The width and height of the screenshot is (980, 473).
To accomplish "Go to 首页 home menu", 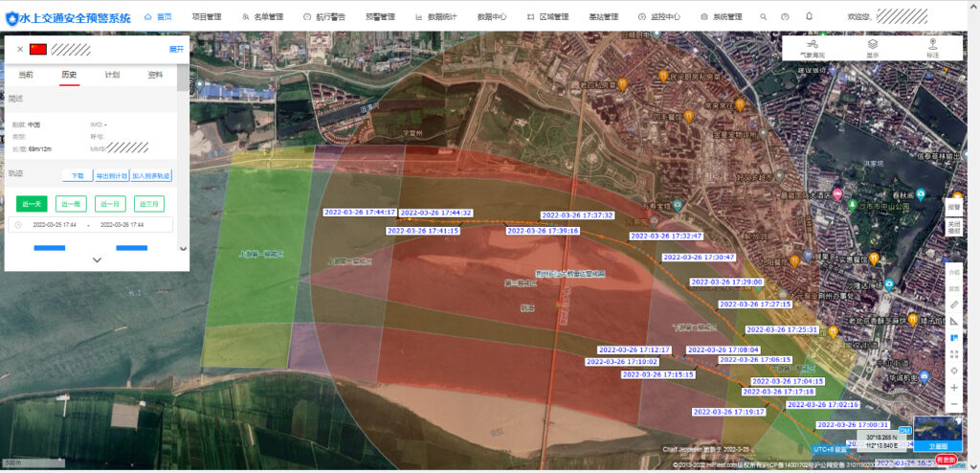I will pyautogui.click(x=158, y=17).
